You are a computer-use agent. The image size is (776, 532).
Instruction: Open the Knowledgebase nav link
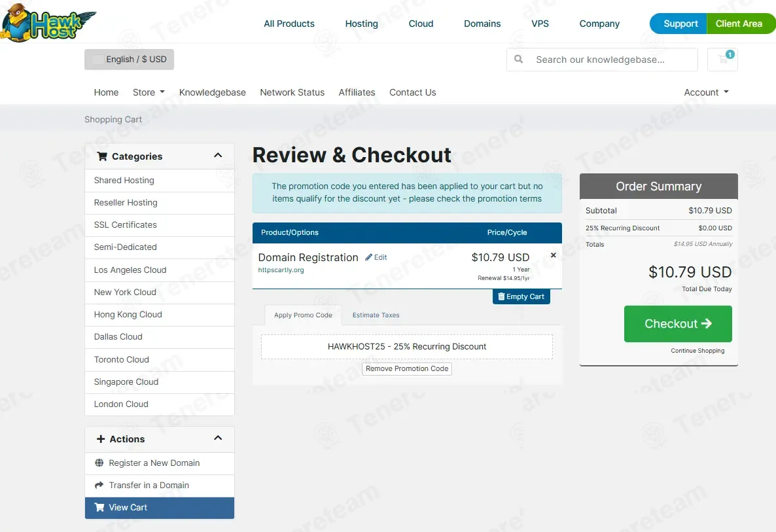tap(212, 92)
